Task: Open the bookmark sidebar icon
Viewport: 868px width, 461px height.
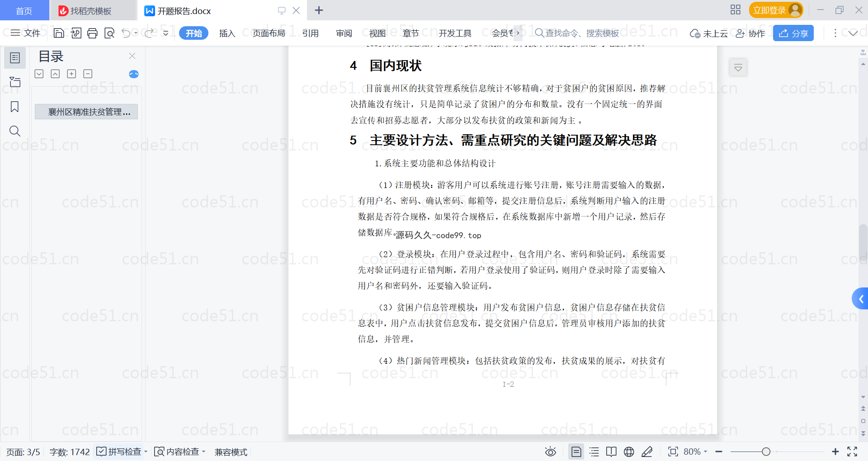Action: click(x=15, y=107)
